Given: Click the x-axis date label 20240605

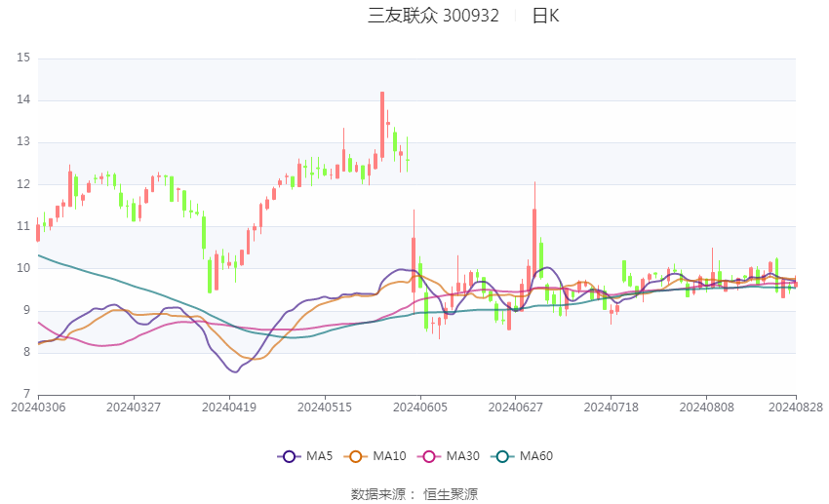Looking at the screenshot, I should tap(420, 407).
